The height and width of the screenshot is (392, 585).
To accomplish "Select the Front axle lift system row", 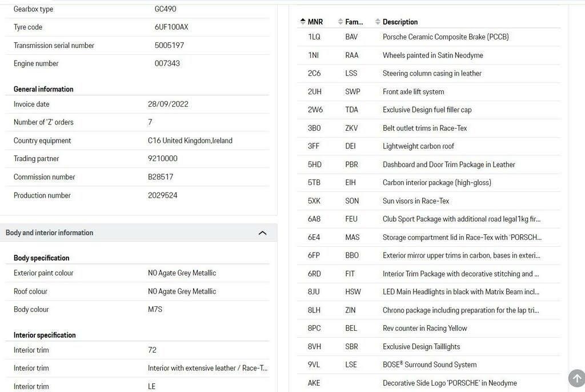I will 413,91.
